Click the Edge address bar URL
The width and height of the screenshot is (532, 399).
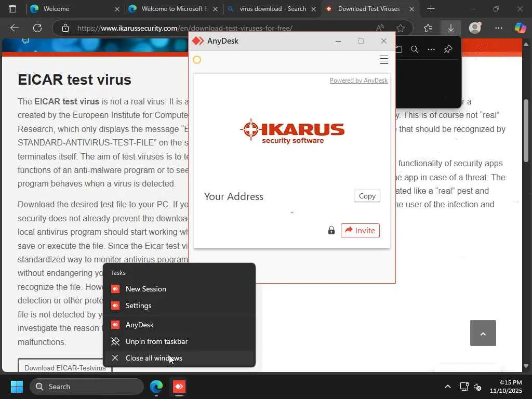tap(185, 28)
